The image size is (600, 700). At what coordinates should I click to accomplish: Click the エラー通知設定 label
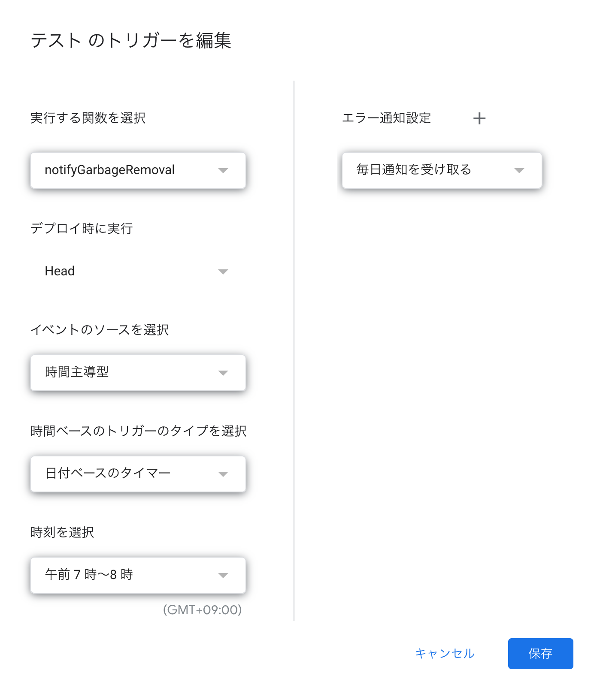[386, 118]
